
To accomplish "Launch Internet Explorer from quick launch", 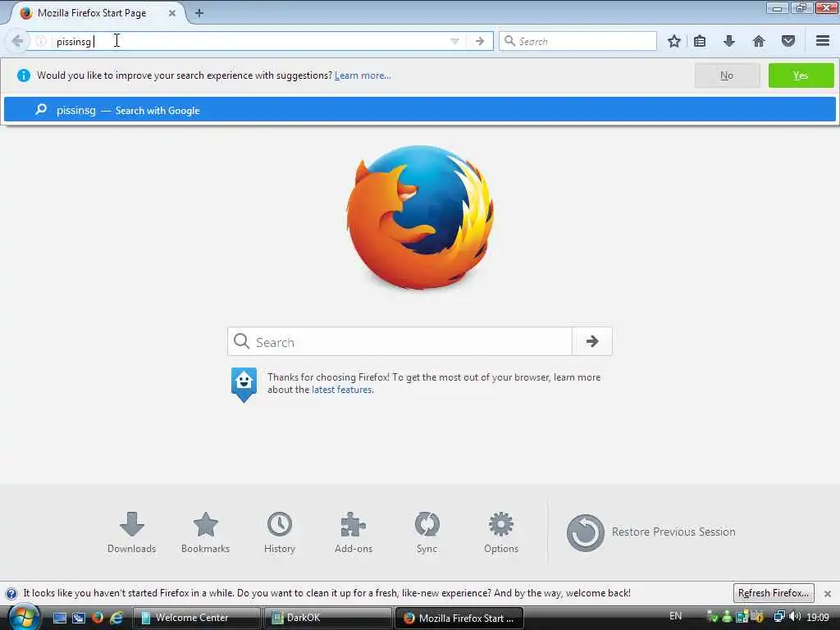I will pyautogui.click(x=116, y=618).
